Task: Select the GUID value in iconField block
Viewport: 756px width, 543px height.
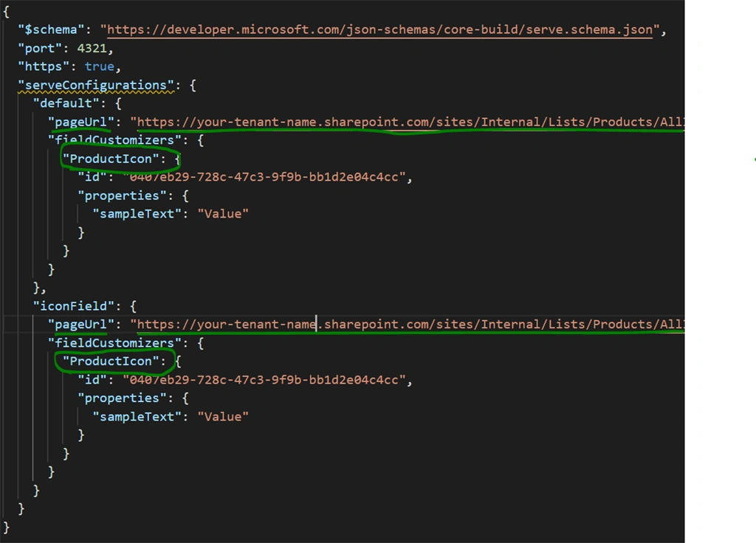Action: 264,380
